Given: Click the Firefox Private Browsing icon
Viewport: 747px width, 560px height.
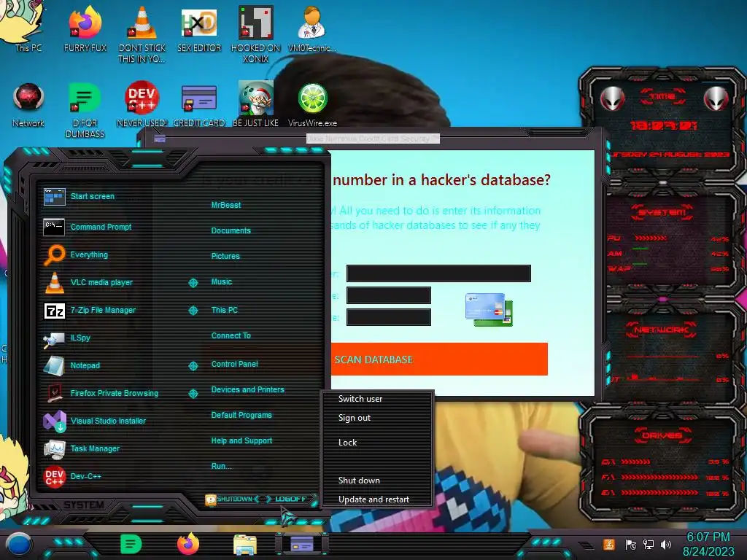Looking at the screenshot, I should [54, 393].
